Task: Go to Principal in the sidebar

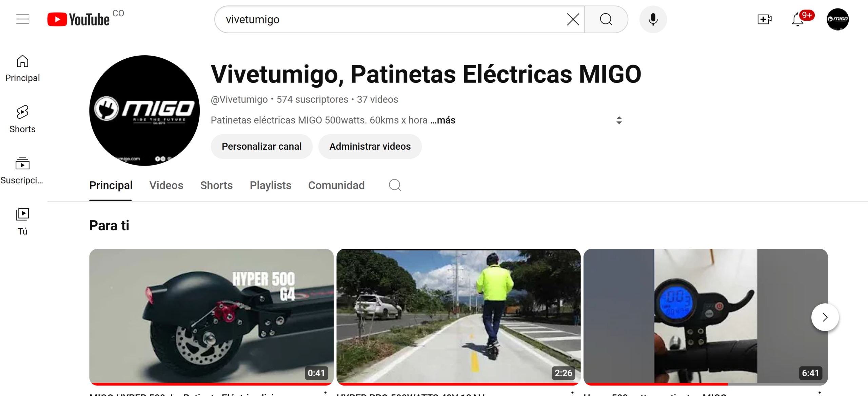Action: [x=22, y=69]
